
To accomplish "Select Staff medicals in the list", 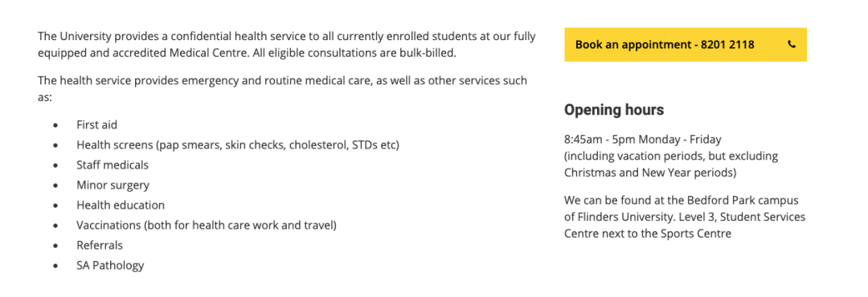I will tap(113, 165).
